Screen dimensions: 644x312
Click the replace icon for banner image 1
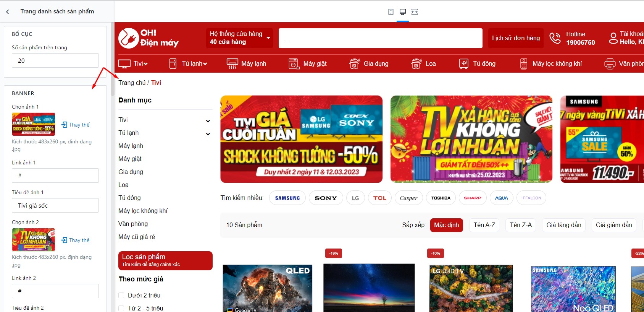pyautogui.click(x=65, y=125)
